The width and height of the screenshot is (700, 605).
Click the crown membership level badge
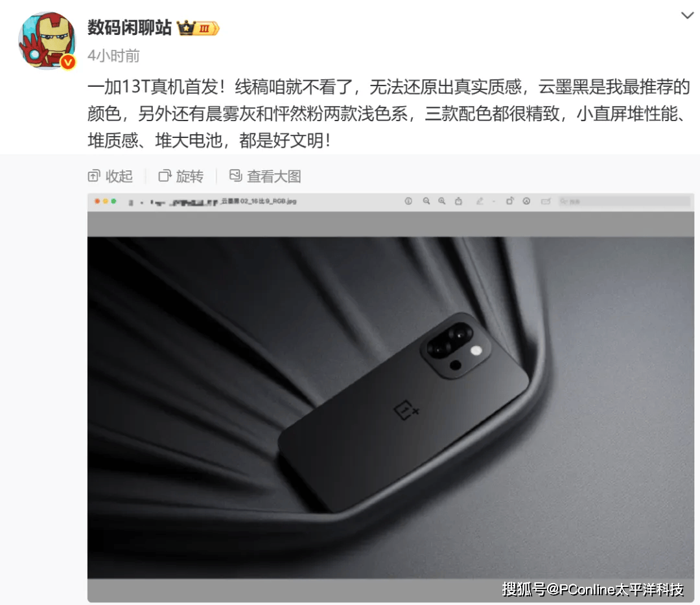point(198,28)
